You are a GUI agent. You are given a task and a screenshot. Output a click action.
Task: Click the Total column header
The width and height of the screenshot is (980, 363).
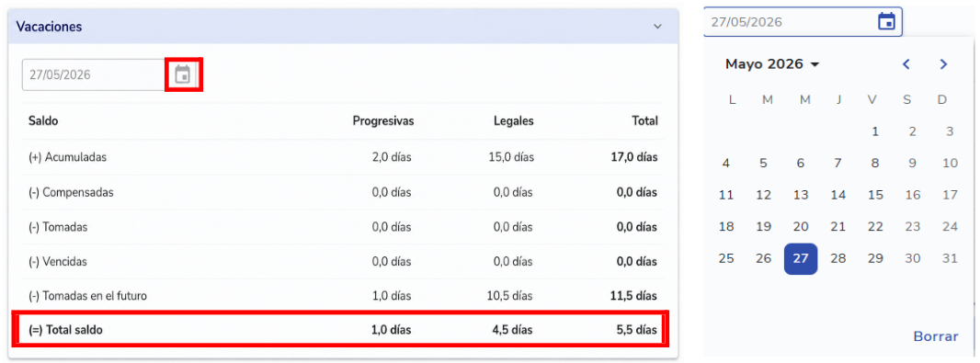pyautogui.click(x=644, y=121)
